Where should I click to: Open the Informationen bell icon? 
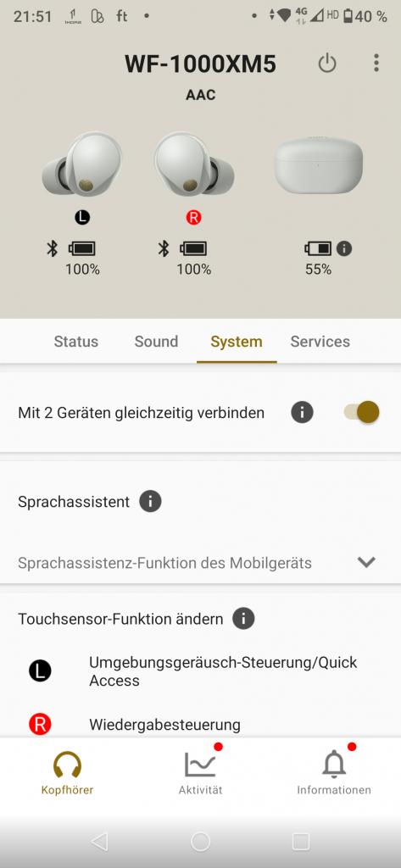(x=333, y=765)
